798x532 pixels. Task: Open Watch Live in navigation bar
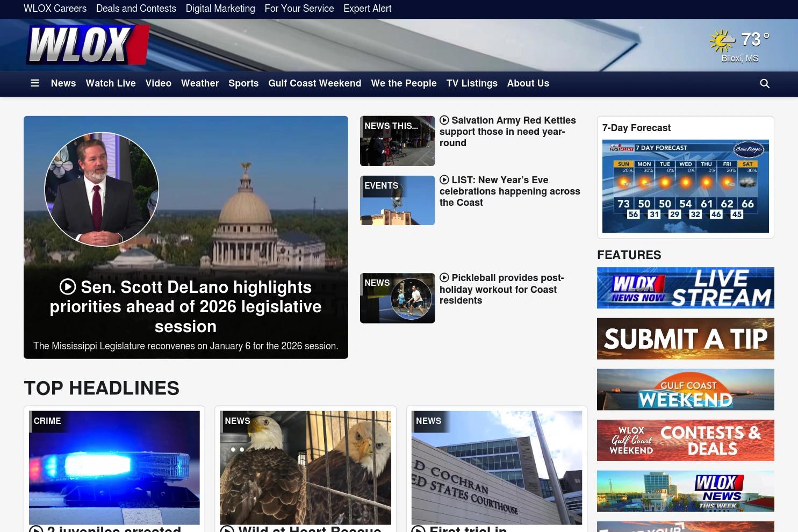coord(111,83)
